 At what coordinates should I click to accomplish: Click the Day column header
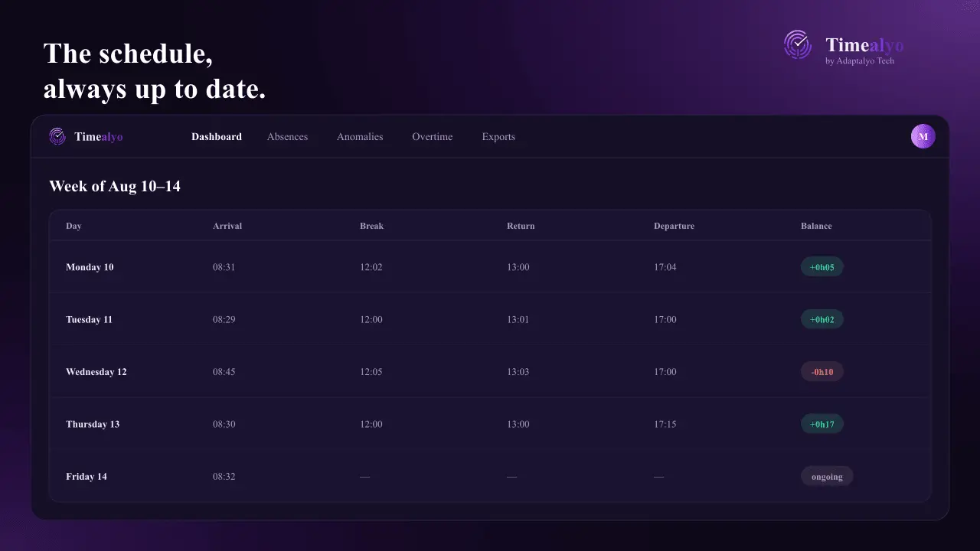tap(73, 226)
